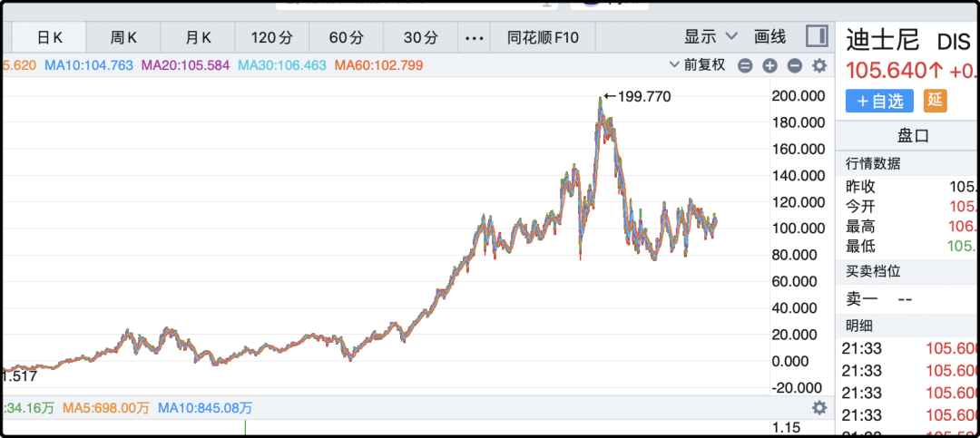The image size is (980, 438).
Task: Click the 买卖档位 section header
Action: 873,272
